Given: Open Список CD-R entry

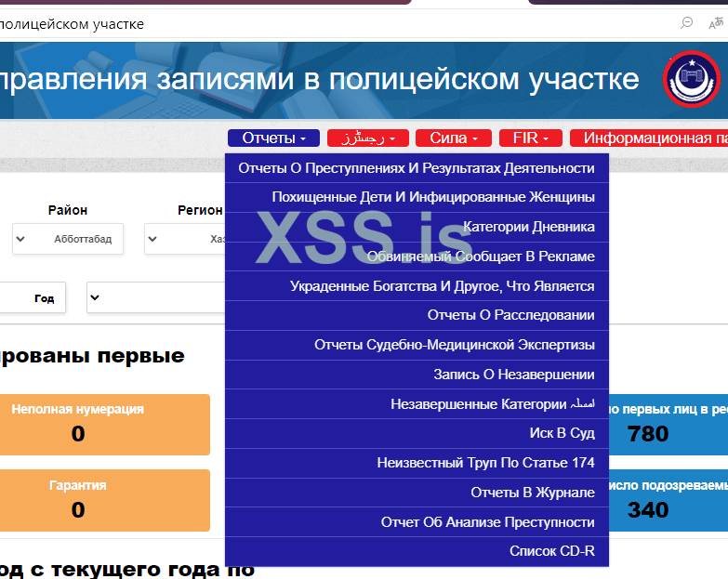Looking at the screenshot, I should pos(417,551).
